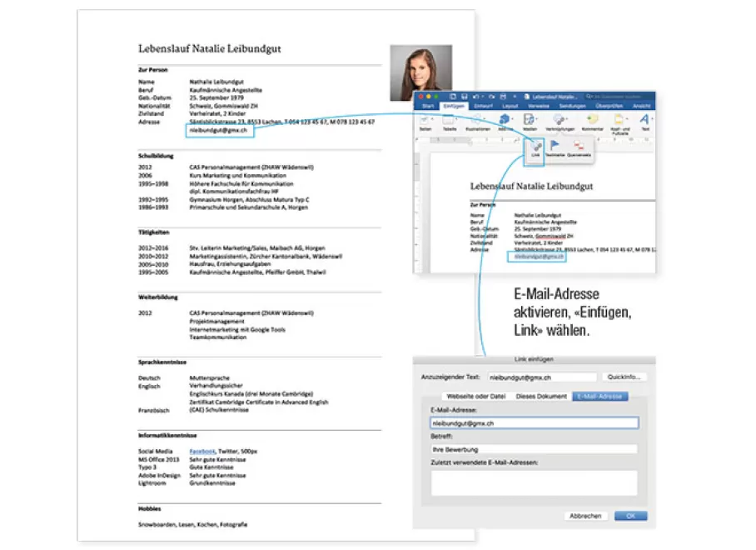
Task: Click the search field in Word's title bar
Action: pyautogui.click(x=618, y=97)
